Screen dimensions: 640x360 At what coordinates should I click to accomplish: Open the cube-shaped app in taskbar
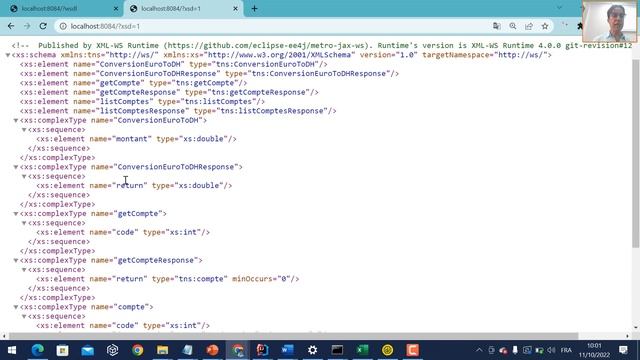(113, 350)
